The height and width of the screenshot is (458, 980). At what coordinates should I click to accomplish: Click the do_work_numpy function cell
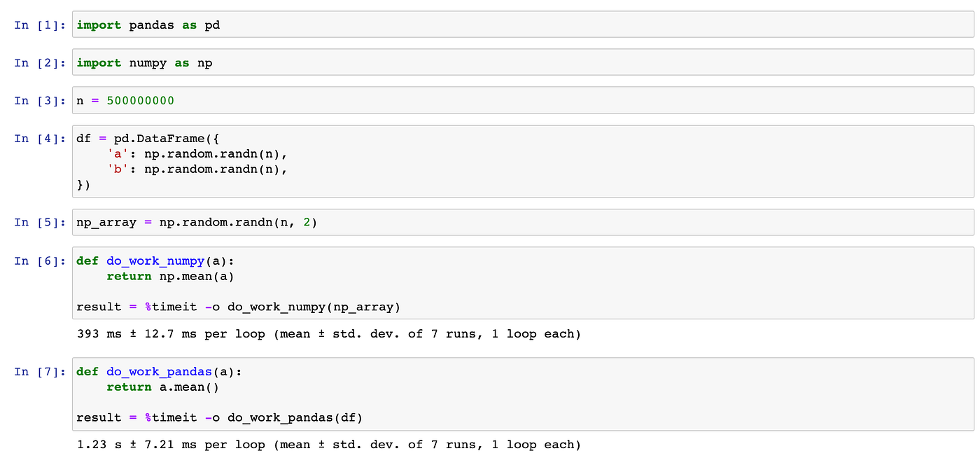[523, 283]
